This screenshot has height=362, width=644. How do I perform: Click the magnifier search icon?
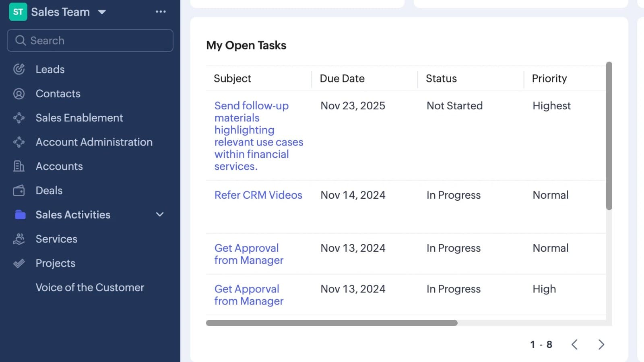coord(21,40)
